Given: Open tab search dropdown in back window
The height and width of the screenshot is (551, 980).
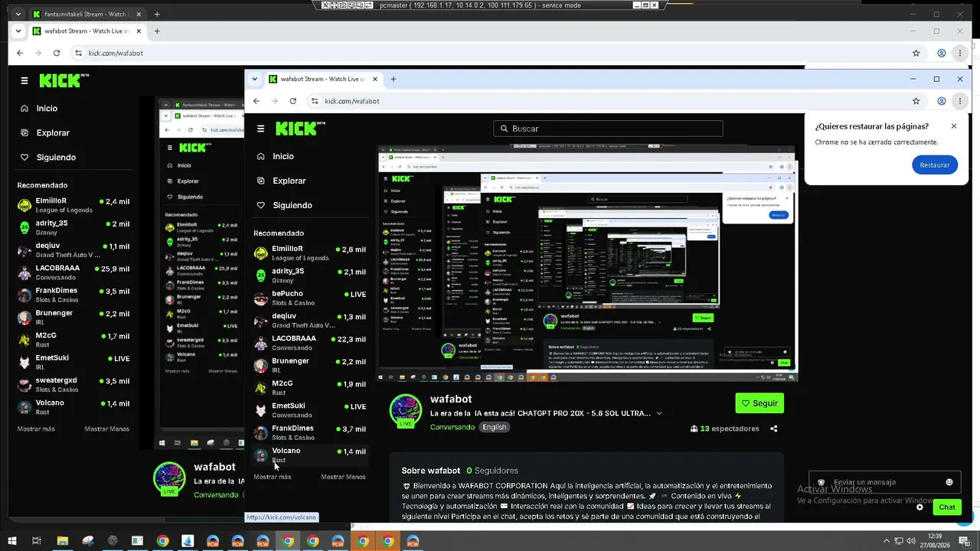Looking at the screenshot, I should tap(18, 31).
